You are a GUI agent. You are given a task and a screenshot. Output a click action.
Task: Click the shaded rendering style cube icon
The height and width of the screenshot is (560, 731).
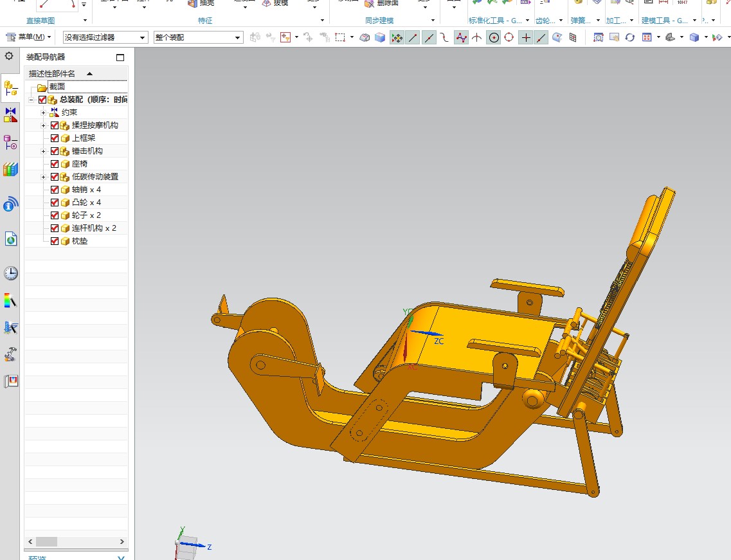click(x=694, y=37)
